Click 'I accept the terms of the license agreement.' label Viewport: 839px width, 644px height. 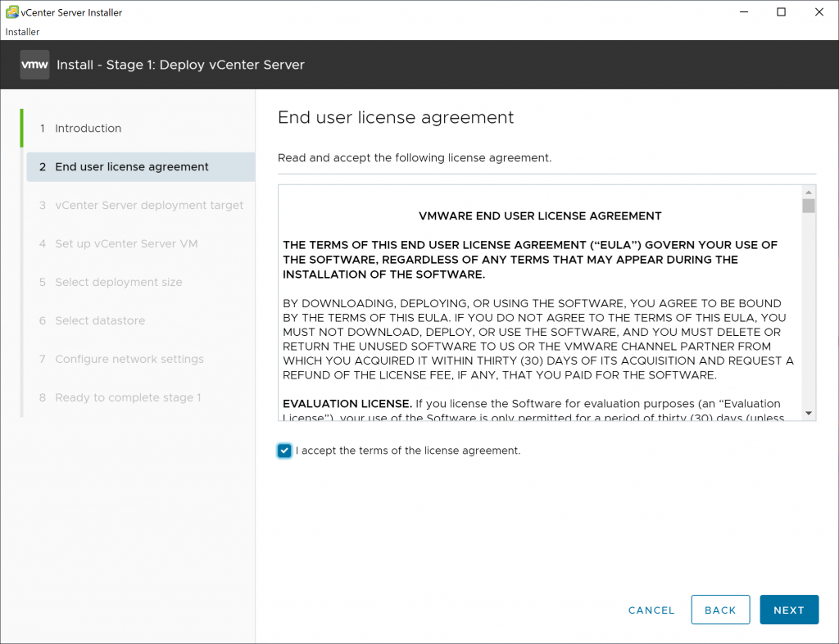point(408,451)
